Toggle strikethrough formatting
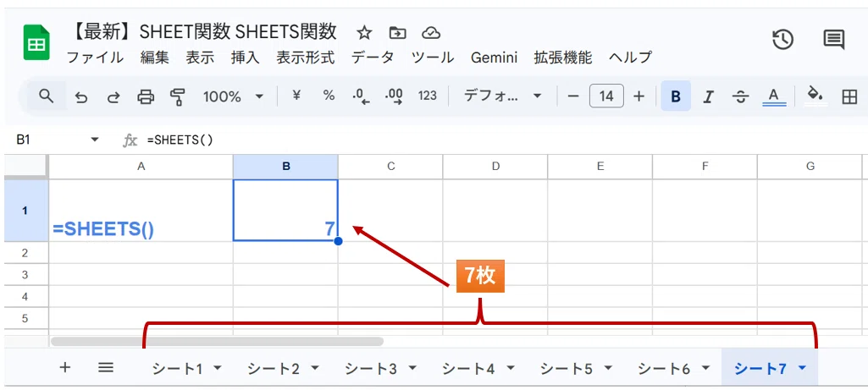The height and width of the screenshot is (390, 868). tap(740, 97)
